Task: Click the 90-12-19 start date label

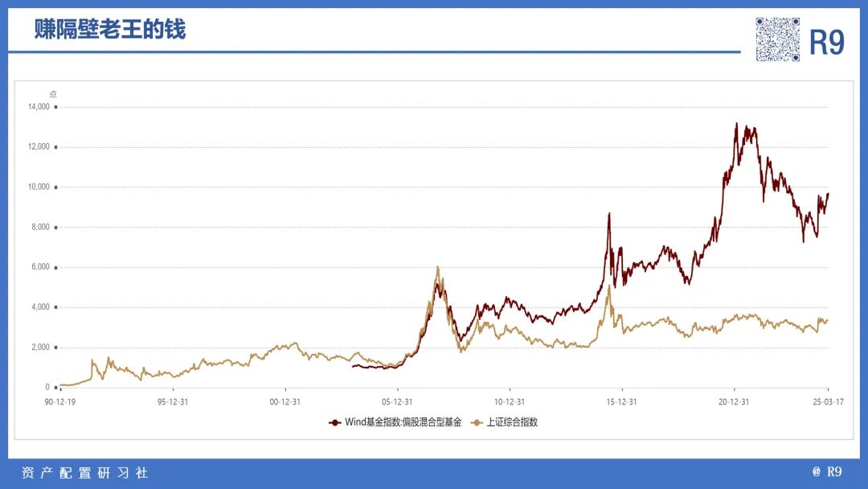Action: tap(59, 401)
